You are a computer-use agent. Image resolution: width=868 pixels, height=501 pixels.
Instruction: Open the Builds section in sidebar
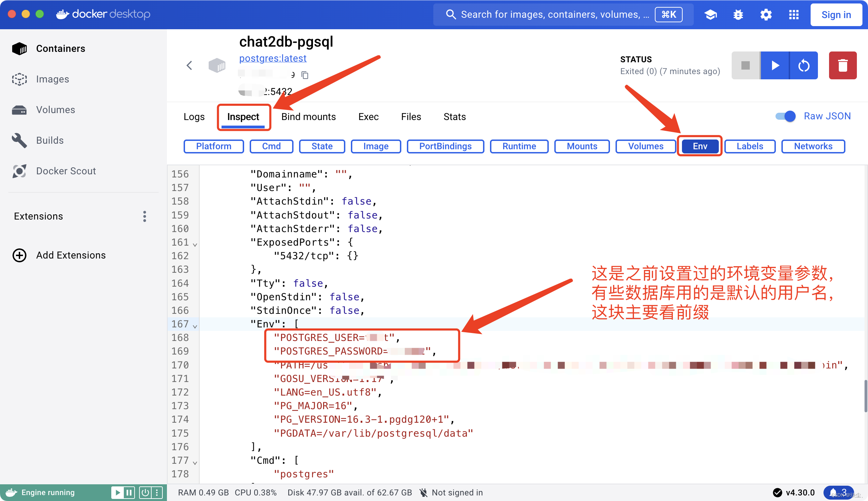pos(38,141)
